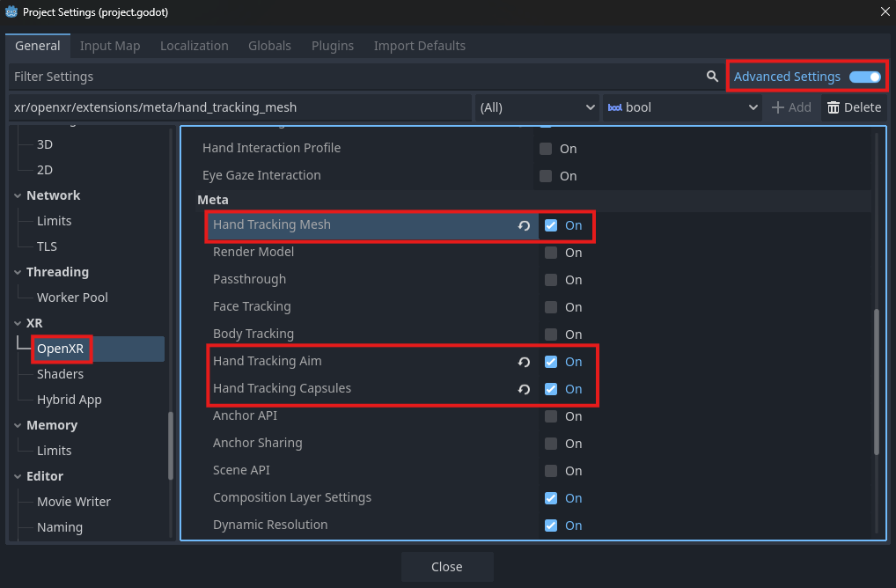
Task: Enable Hand Interaction Profile checkbox
Action: [546, 149]
